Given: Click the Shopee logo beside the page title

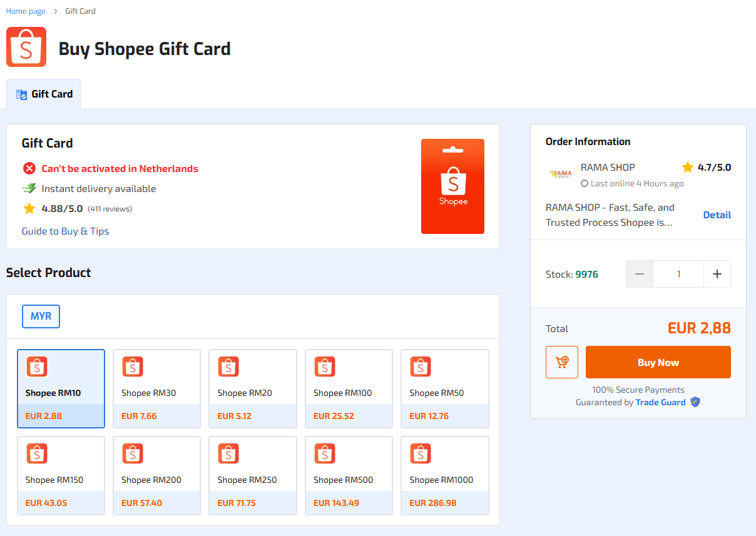Looking at the screenshot, I should pos(26,47).
